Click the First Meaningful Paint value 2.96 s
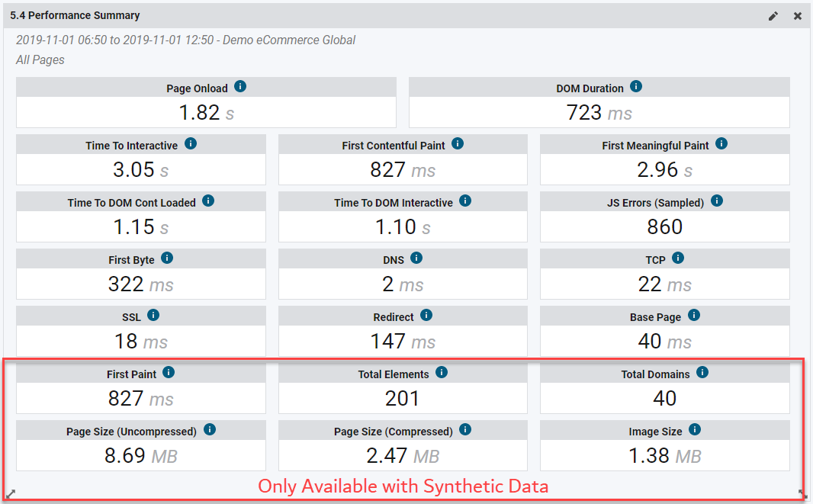The width and height of the screenshot is (813, 504). (x=665, y=169)
